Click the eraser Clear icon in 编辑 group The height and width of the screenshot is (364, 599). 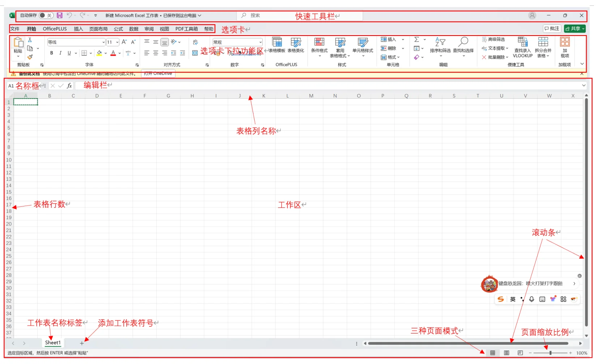point(417,57)
